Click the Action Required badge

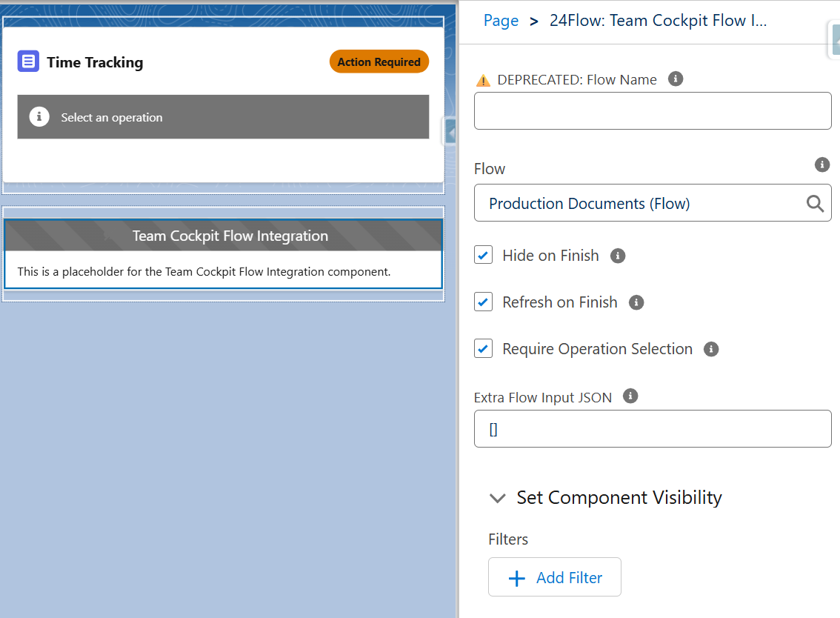(379, 62)
